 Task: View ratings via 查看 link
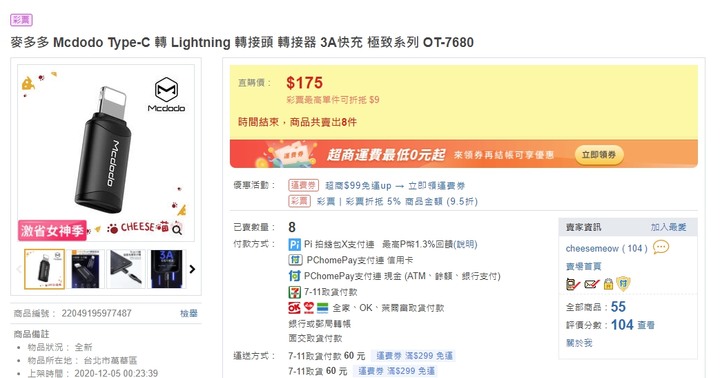pyautogui.click(x=646, y=325)
